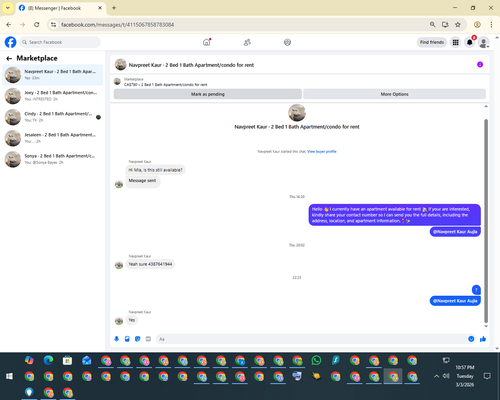Open a new browser tab
Image resolution: width=500 pixels, height=400 pixels.
click(x=114, y=8)
